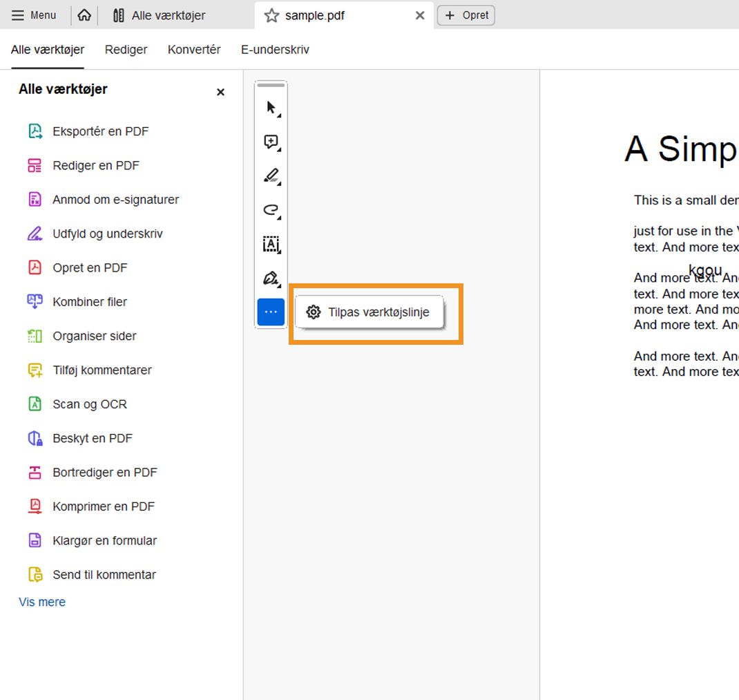Choose Tilpas værktøjslinje menu entry

coord(369,312)
